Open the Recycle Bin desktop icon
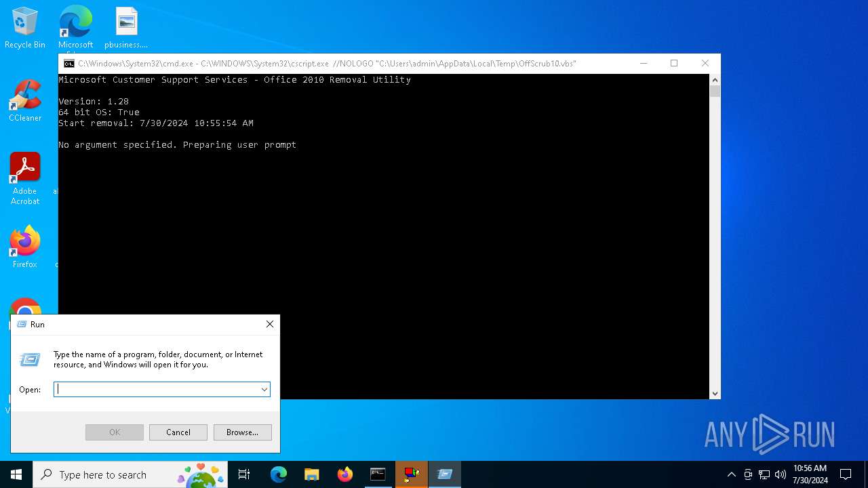This screenshot has height=488, width=868. (x=25, y=28)
